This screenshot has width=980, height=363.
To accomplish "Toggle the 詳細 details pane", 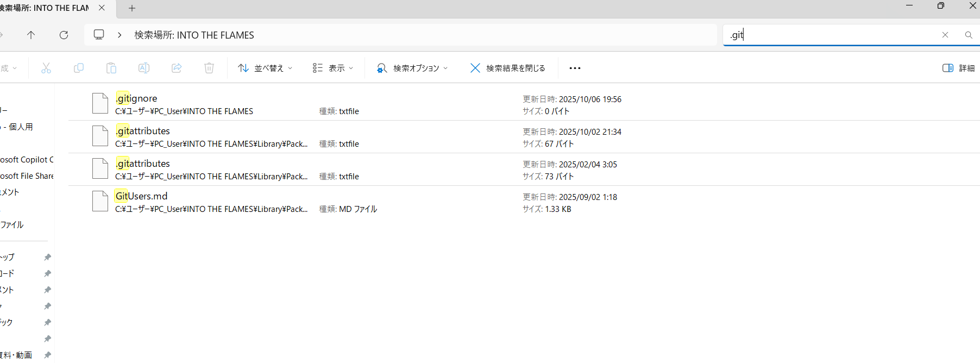I will pos(958,68).
